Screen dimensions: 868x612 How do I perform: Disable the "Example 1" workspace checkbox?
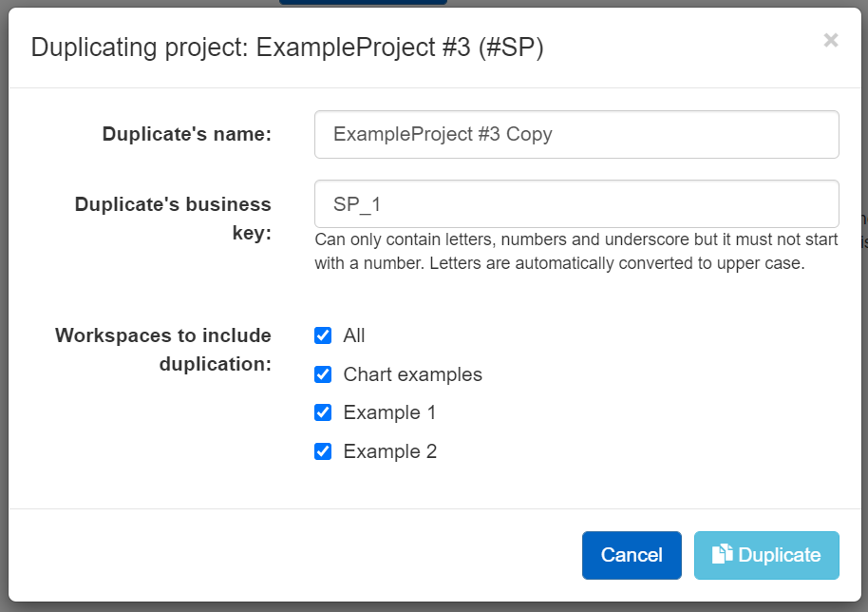[x=323, y=412]
